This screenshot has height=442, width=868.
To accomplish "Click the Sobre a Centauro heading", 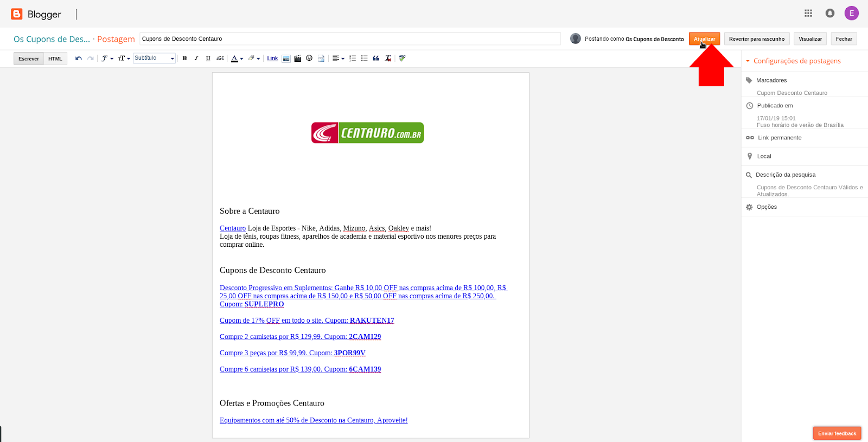I will coord(250,211).
